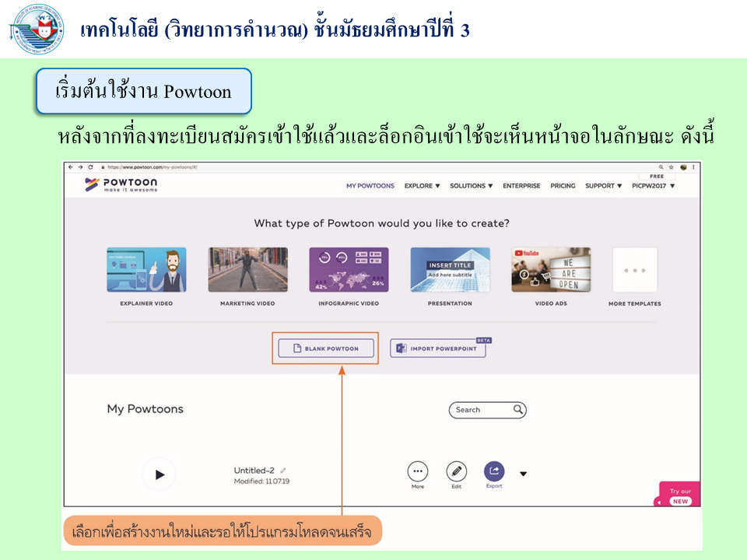Screen dimensions: 747x560
Task: Expand the SOLUTIONS menu
Action: click(472, 186)
